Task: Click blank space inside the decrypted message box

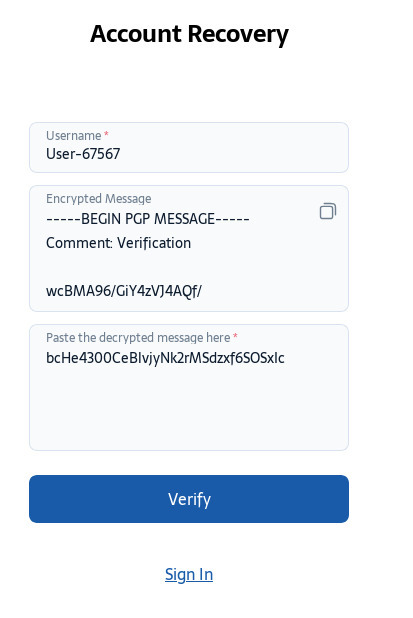Action: (x=189, y=410)
